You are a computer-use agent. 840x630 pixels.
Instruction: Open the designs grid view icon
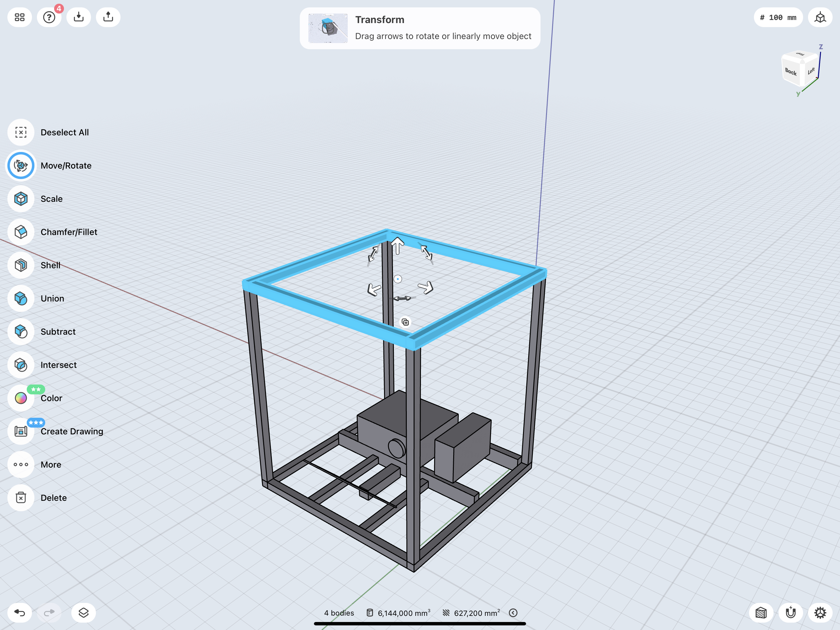point(20,17)
